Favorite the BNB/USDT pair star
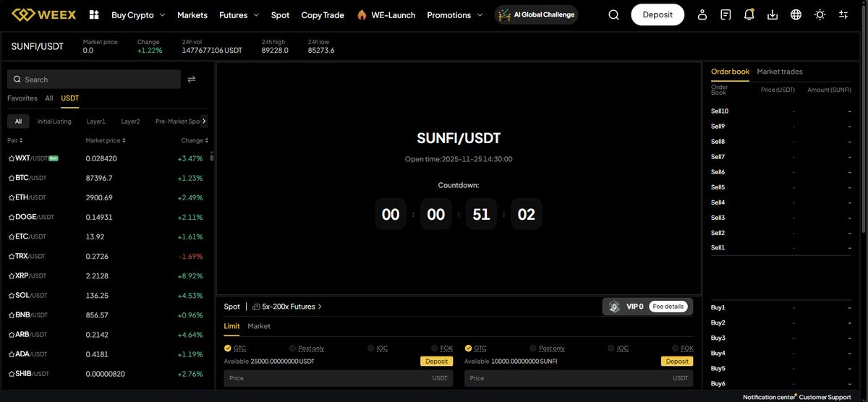The image size is (868, 402). 11,315
